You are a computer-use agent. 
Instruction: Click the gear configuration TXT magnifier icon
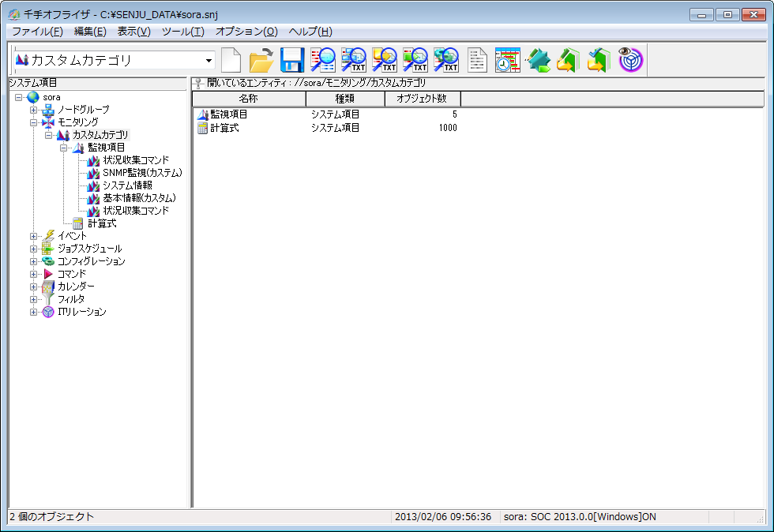click(446, 60)
